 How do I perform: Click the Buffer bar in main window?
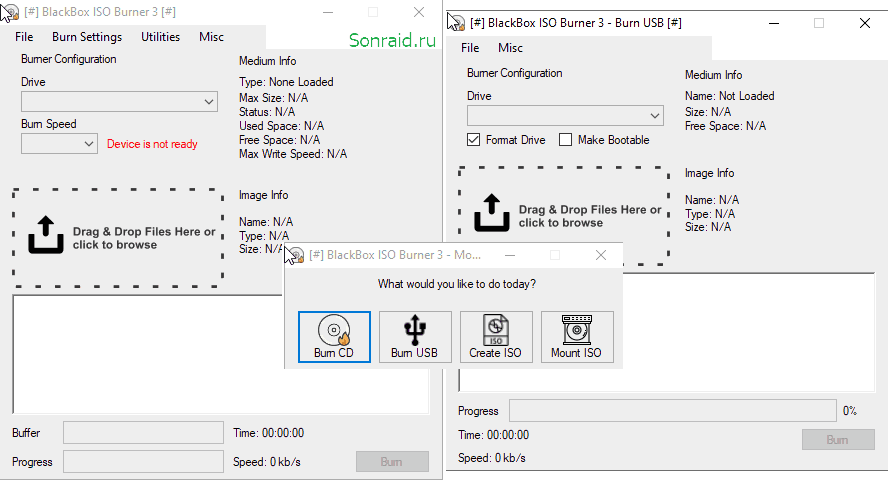coord(143,433)
